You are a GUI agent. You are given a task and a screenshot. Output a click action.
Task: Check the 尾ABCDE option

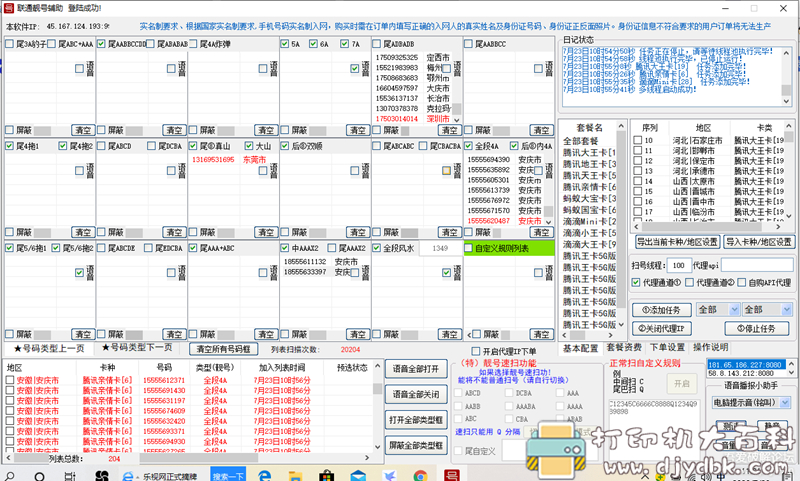102,248
